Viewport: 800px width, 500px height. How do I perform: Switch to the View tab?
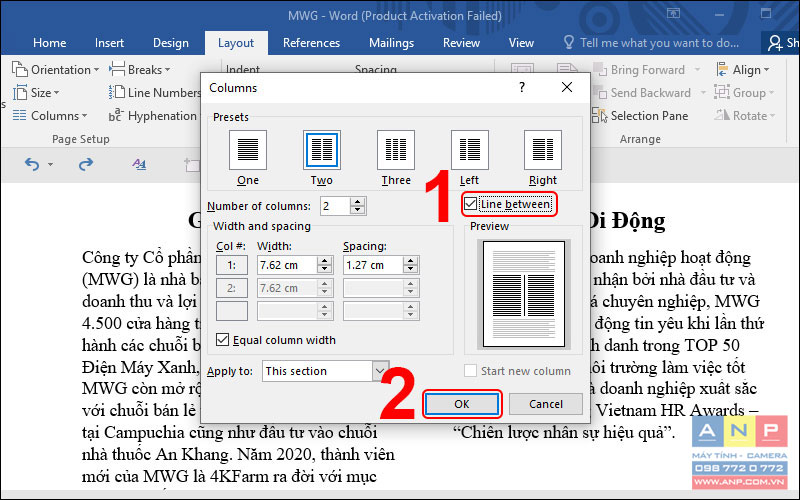tap(521, 43)
